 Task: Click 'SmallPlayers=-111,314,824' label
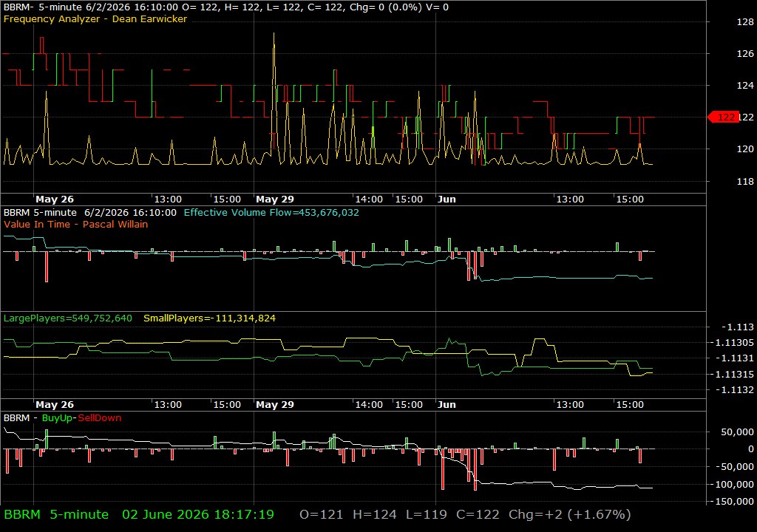[209, 318]
